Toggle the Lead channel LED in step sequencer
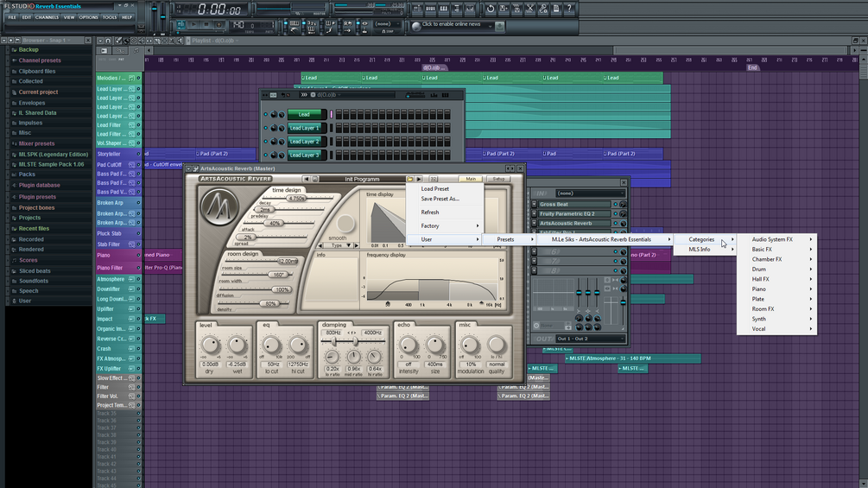 point(266,115)
